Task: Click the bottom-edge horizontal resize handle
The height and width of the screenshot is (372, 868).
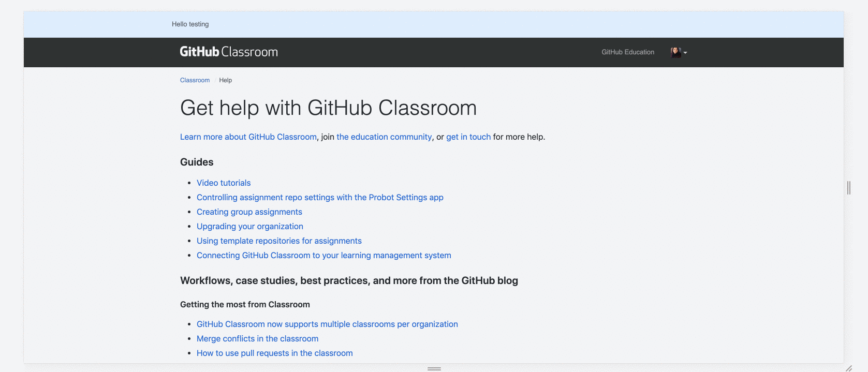Action: [434, 369]
